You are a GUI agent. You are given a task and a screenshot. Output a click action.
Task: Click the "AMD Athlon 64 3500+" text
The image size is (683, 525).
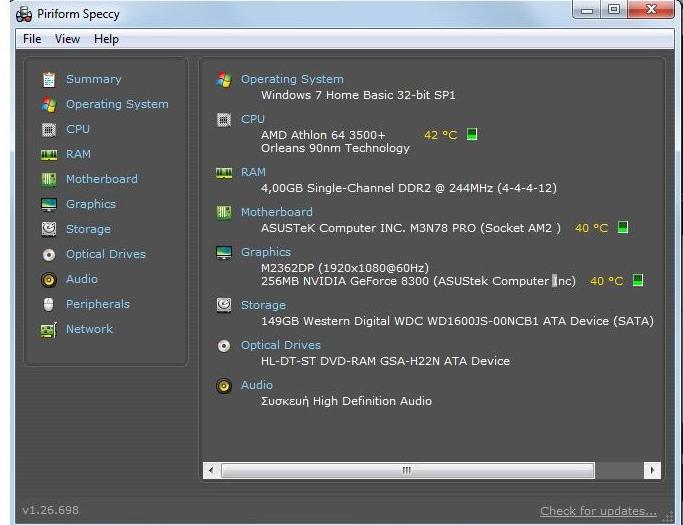pos(323,135)
